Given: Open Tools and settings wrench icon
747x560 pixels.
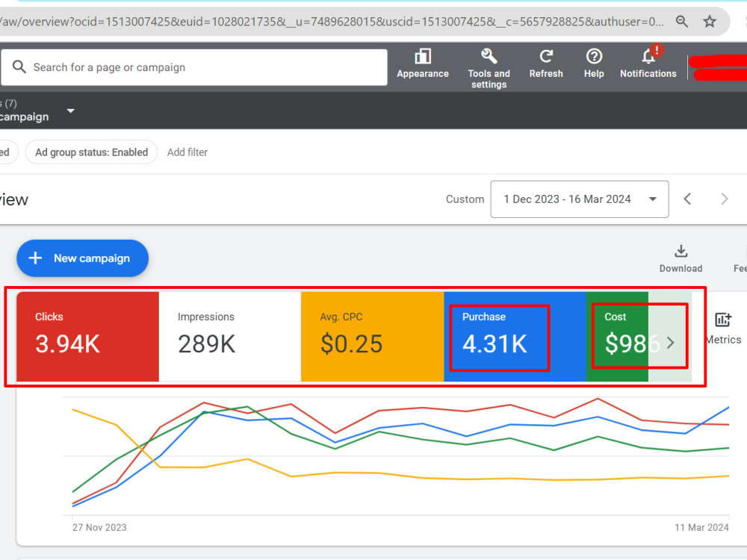Looking at the screenshot, I should pyautogui.click(x=489, y=57).
